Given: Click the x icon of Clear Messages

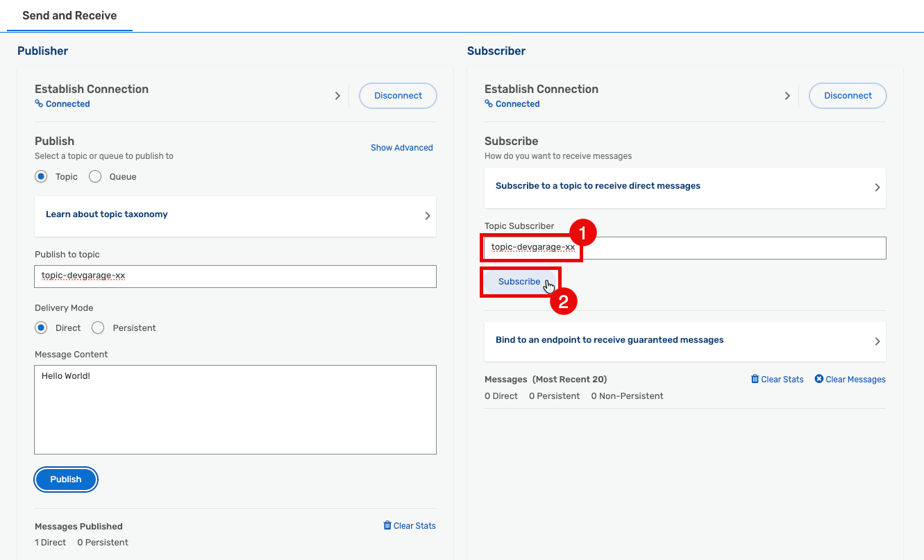Looking at the screenshot, I should tap(818, 379).
